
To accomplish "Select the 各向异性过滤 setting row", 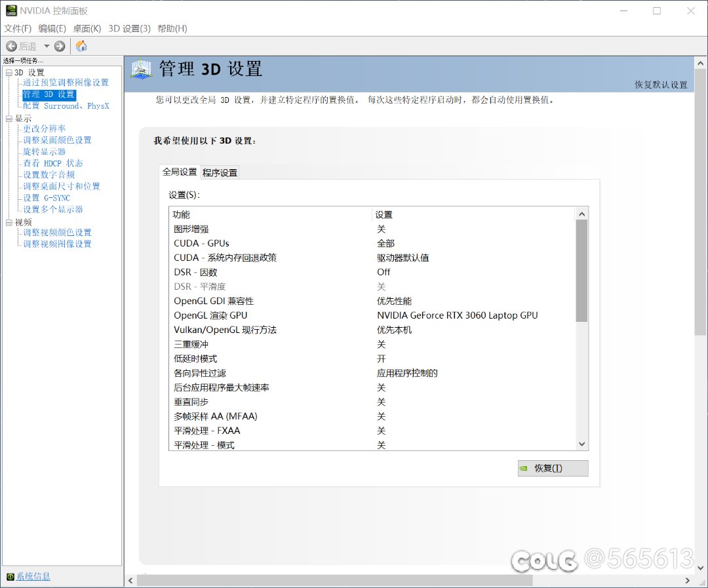I will pyautogui.click(x=372, y=374).
